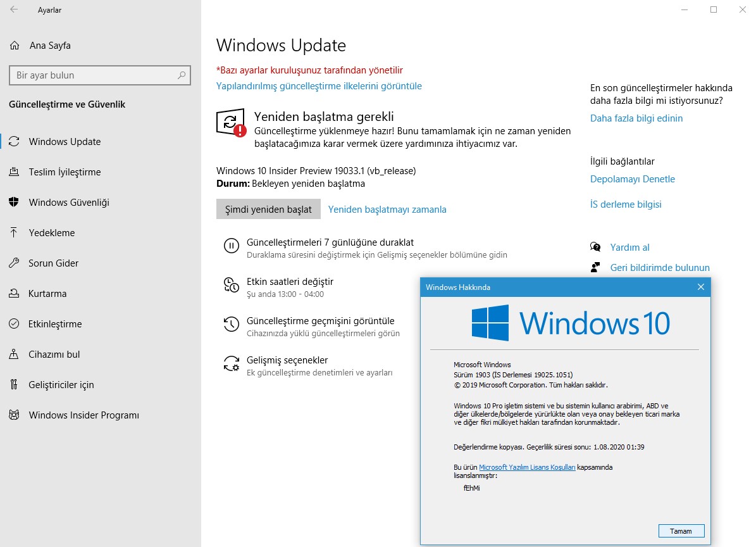Select Kurtarma in sidebar

pos(101,293)
